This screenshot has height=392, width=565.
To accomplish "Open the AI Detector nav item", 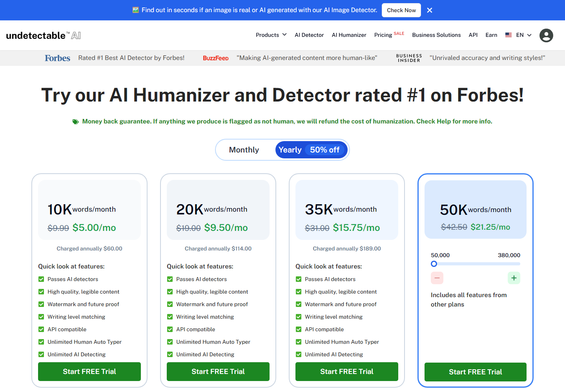I will tap(309, 35).
